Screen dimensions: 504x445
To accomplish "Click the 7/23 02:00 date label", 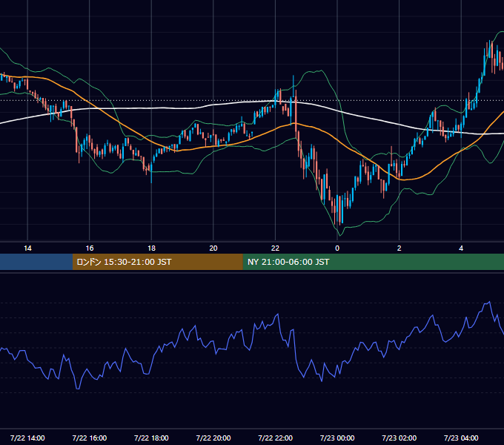I will (399, 438).
